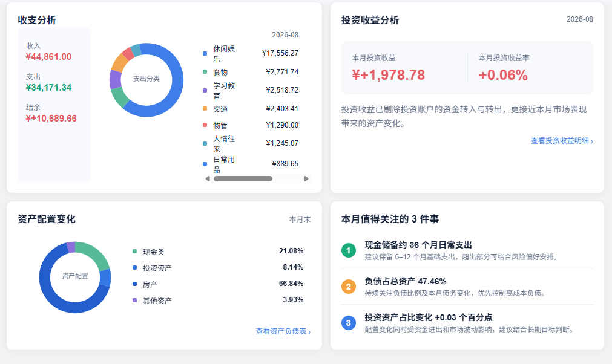Click the ¥2,403.41 expense amount
The width and height of the screenshot is (612, 364).
pyautogui.click(x=282, y=109)
